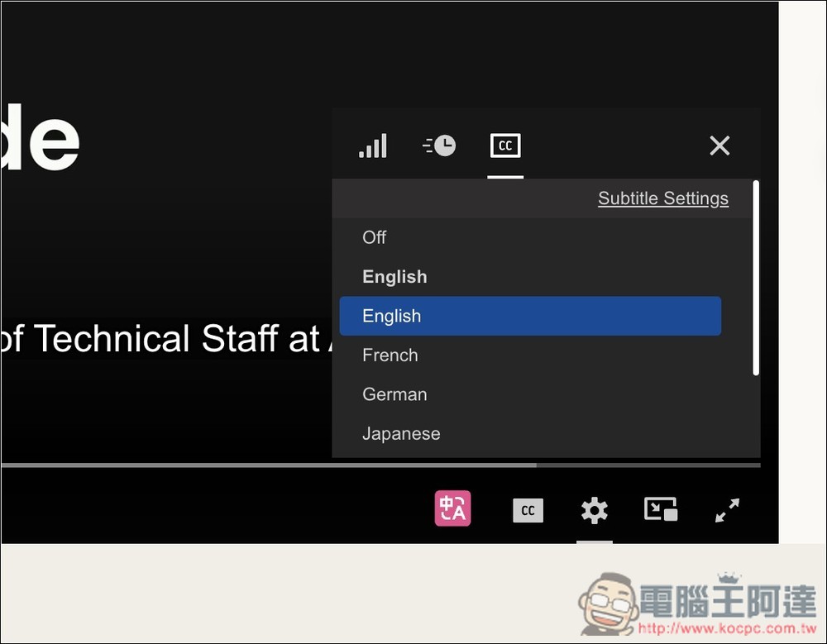This screenshot has height=644, width=827.
Task: Enter fullscreen with the expand arrows
Action: 727,511
